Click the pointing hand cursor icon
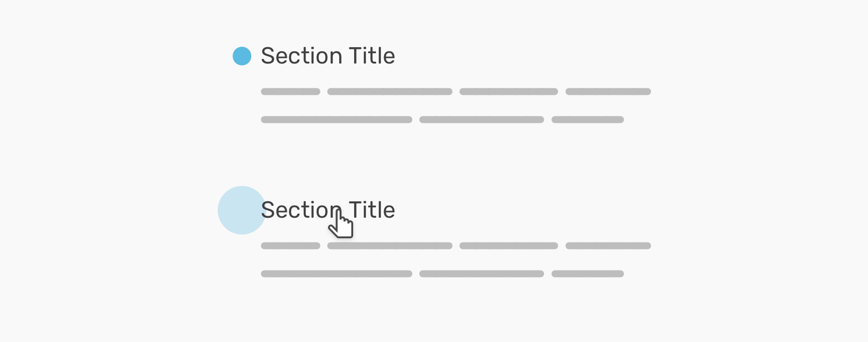 pos(341,224)
